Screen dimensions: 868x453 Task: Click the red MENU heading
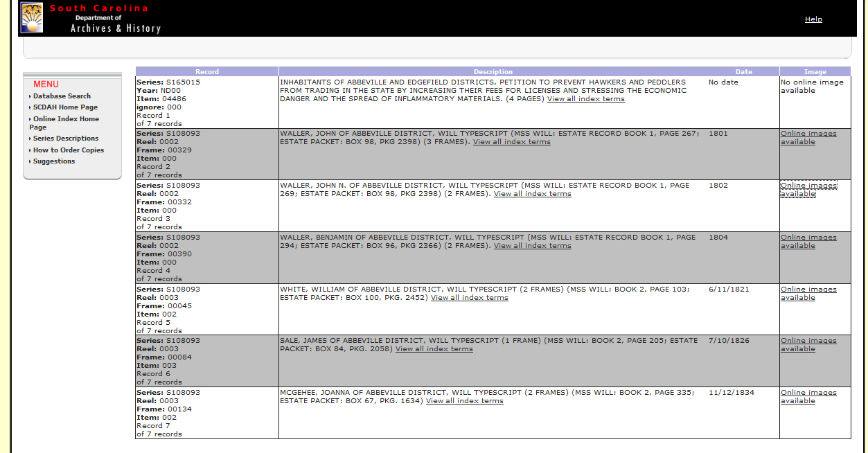tap(46, 84)
